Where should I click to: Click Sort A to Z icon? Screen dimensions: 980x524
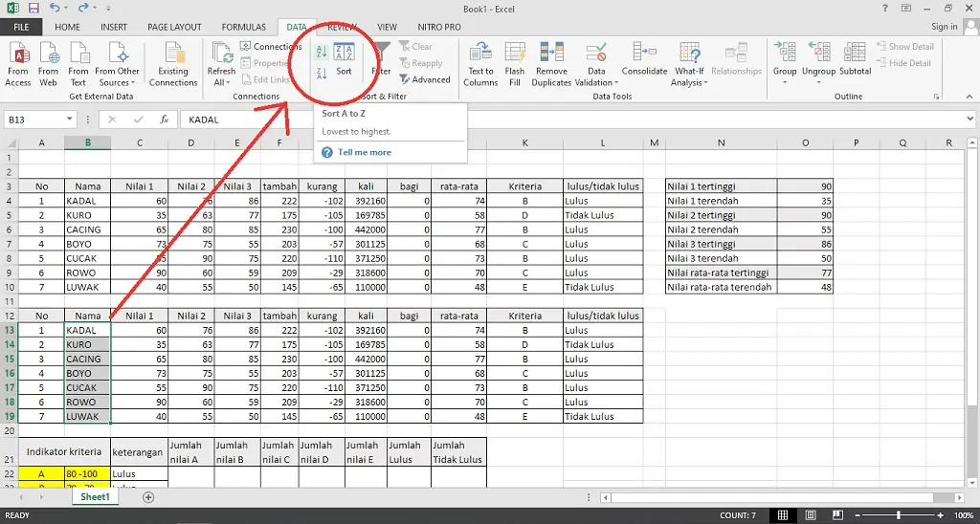tap(322, 52)
